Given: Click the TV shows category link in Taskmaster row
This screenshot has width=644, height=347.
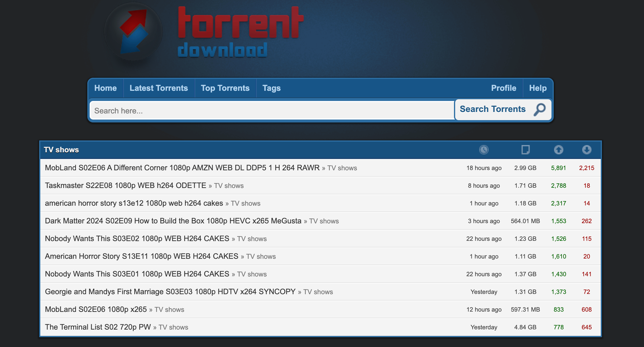Looking at the screenshot, I should 229,186.
